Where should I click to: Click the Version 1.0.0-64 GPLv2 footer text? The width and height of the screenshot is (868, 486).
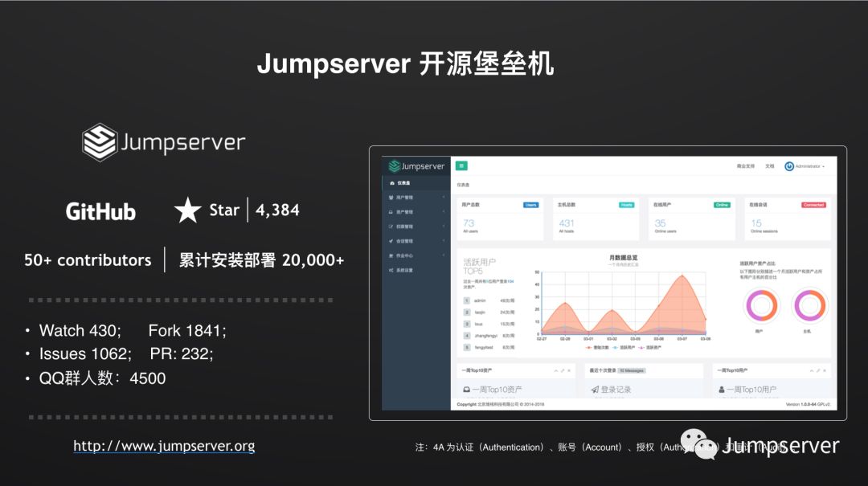tap(808, 405)
